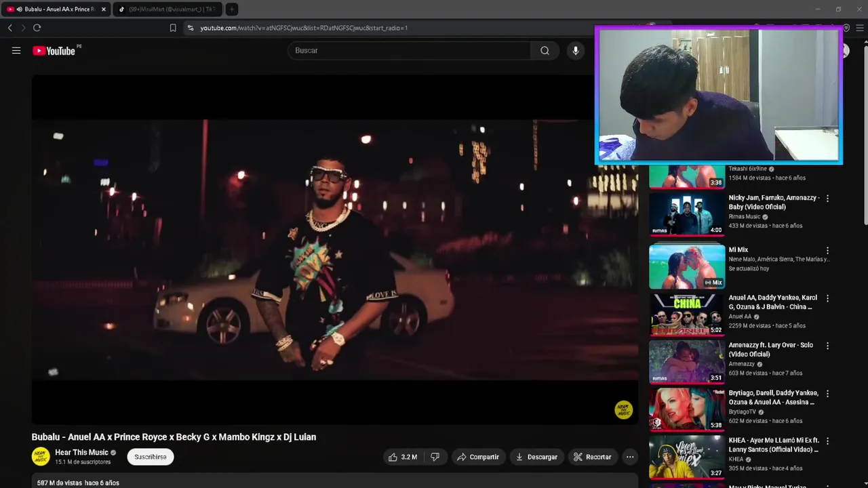Click the video title 'Bubalu - Anuel AA x Prince Royce'

pos(174,437)
